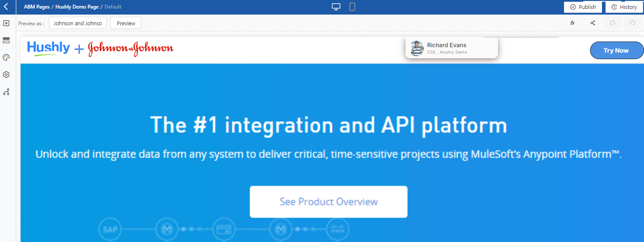Viewport: 644px width, 242px height.
Task: Switch to desktop preview icon
Action: pyautogui.click(x=336, y=7)
